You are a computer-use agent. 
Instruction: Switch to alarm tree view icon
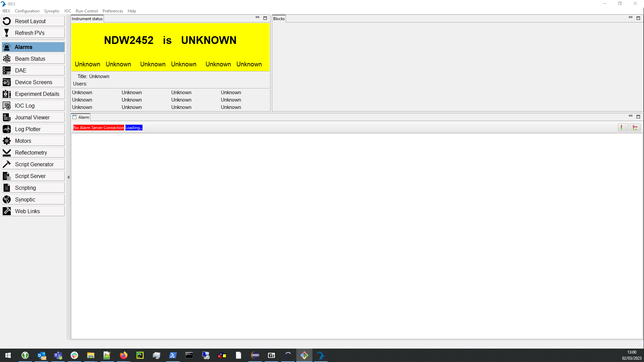635,127
